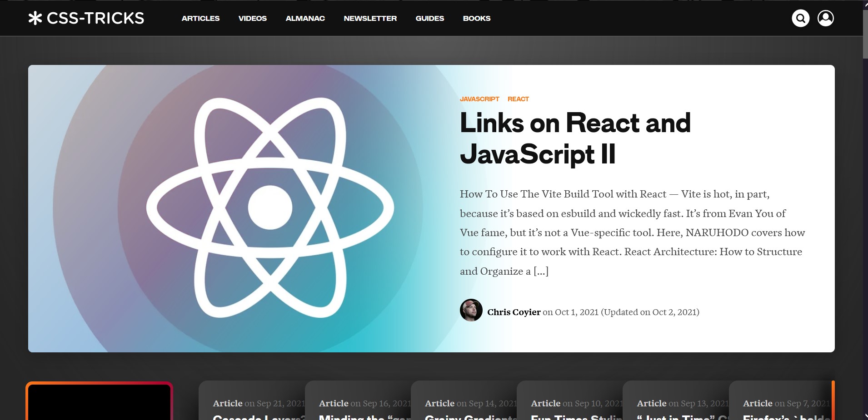Open the article card dated Sep 14, 2021
This screenshot has height=420, width=868.
464,400
